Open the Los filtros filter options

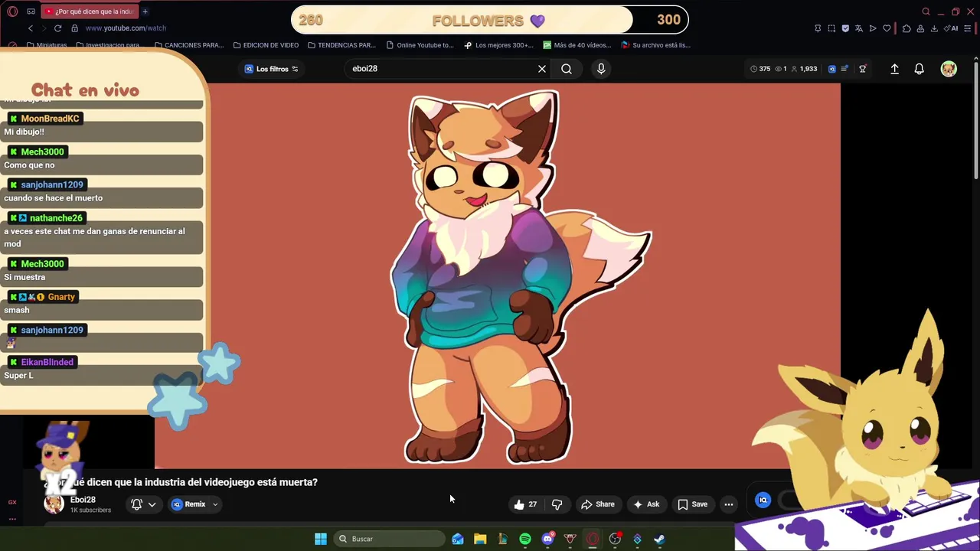(271, 69)
